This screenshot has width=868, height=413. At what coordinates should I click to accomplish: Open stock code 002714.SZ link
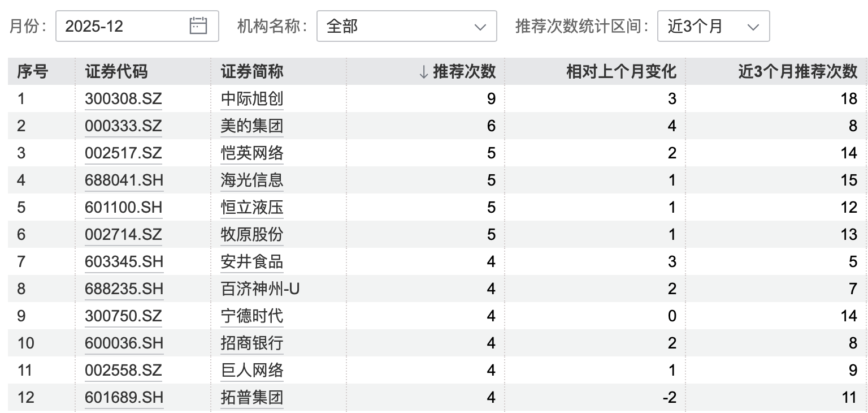click(123, 234)
